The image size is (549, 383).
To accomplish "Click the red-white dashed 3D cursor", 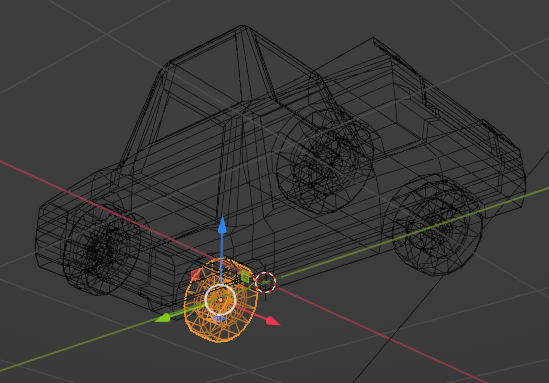I will coord(265,282).
